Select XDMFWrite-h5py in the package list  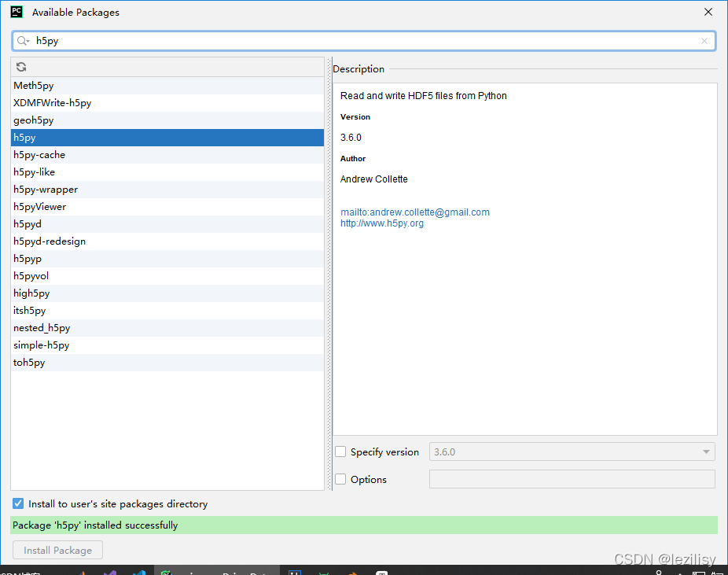click(x=167, y=102)
